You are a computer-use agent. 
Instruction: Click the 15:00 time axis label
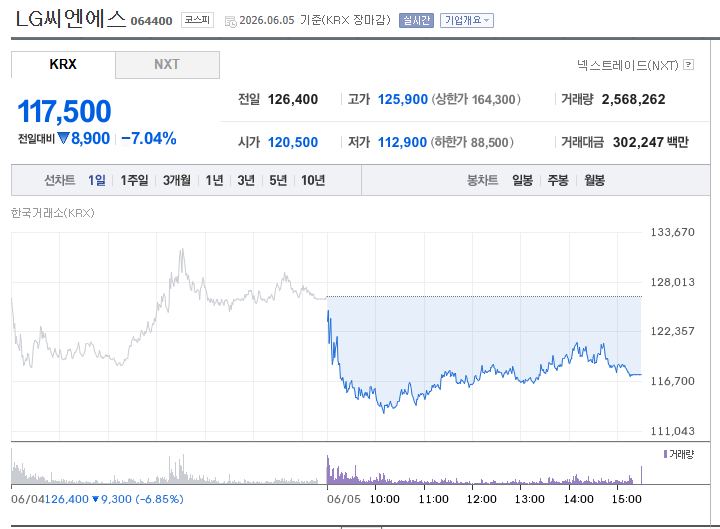tap(627, 499)
